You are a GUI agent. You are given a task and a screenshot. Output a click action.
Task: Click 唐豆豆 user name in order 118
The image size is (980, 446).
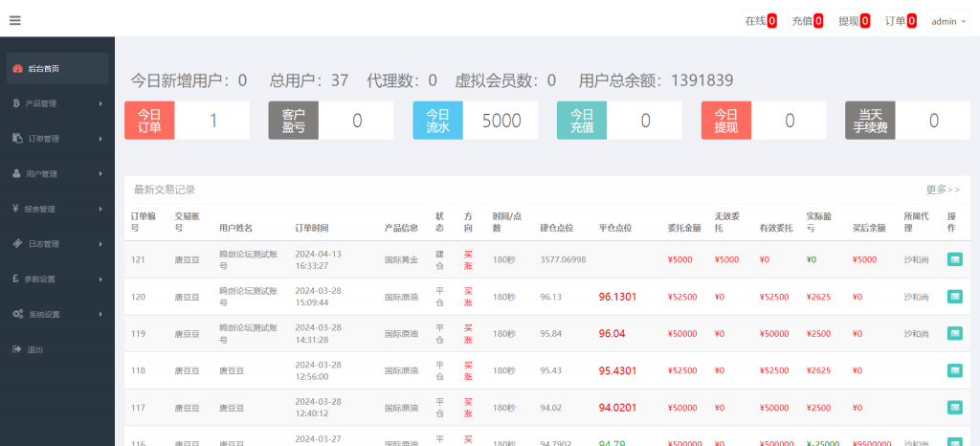pyautogui.click(x=232, y=370)
